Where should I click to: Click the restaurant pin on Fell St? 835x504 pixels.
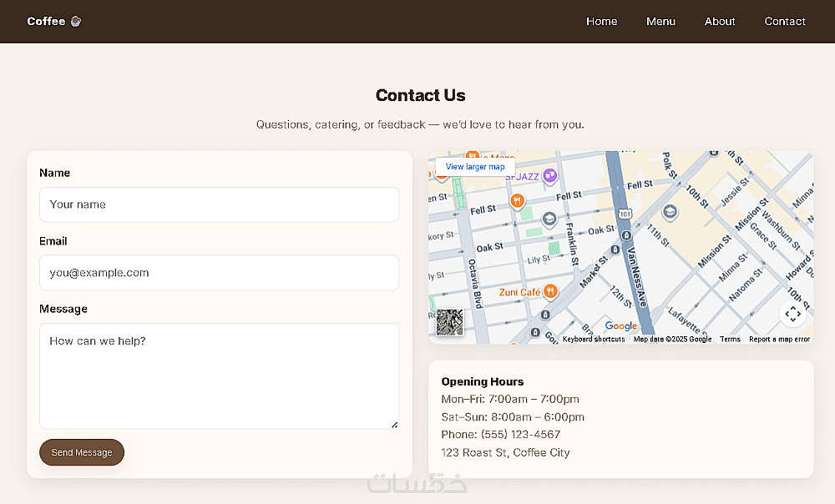(518, 200)
